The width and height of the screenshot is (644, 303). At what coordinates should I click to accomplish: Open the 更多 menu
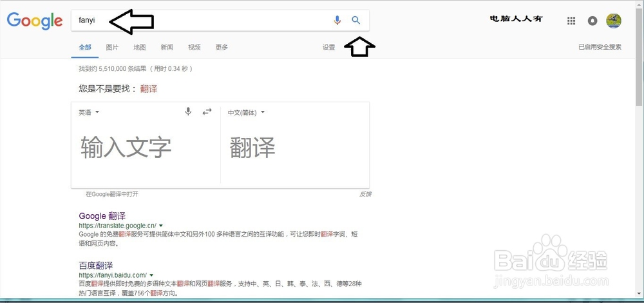(222, 47)
